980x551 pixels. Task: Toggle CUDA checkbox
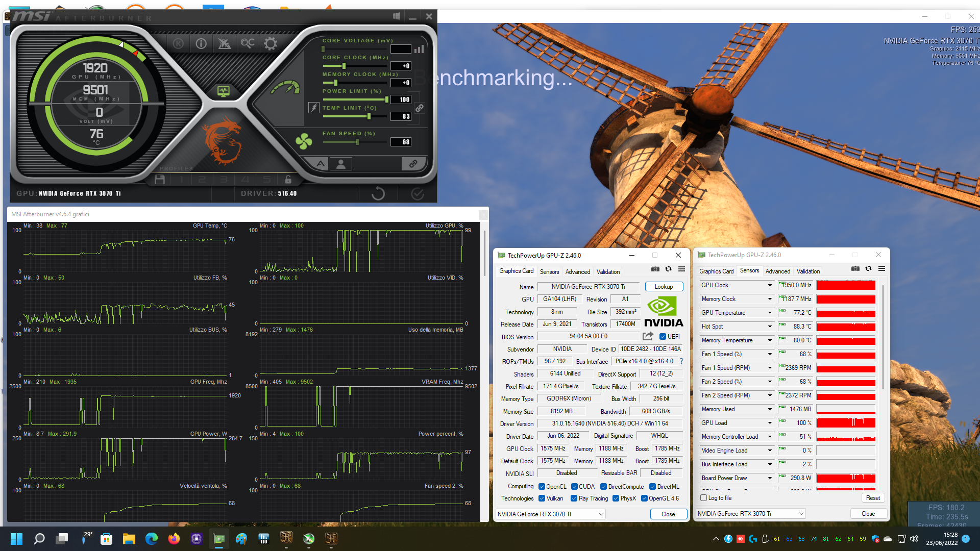(x=574, y=487)
